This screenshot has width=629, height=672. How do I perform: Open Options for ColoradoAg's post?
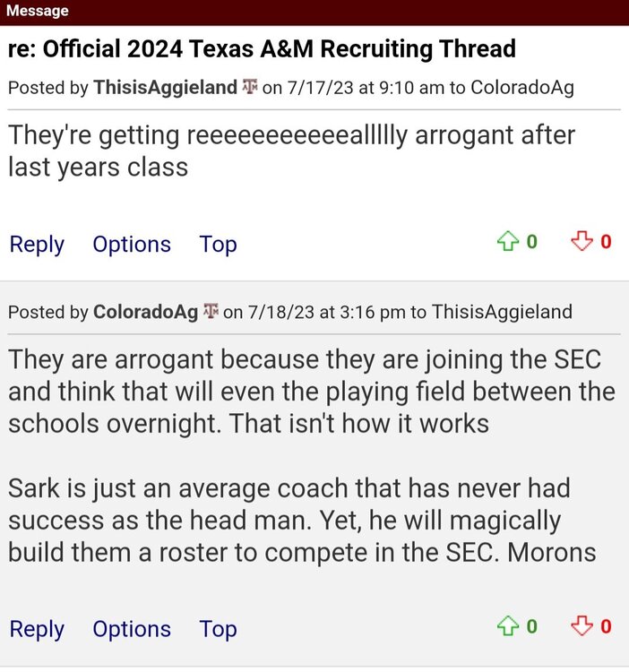[x=132, y=630]
